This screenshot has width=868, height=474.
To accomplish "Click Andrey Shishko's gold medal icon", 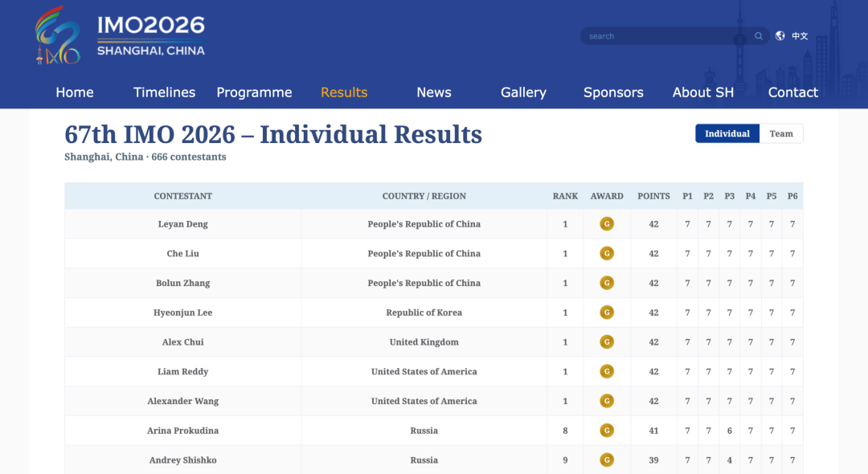I will (x=607, y=460).
